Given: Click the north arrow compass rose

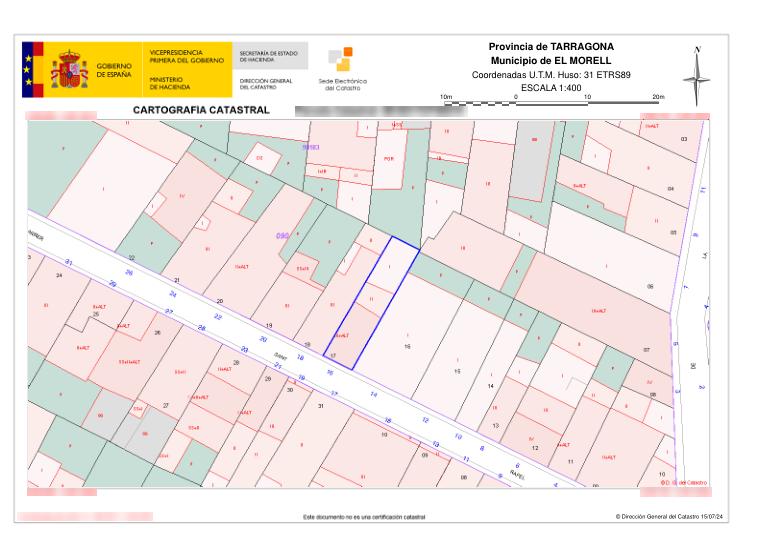Looking at the screenshot, I should click(x=698, y=75).
